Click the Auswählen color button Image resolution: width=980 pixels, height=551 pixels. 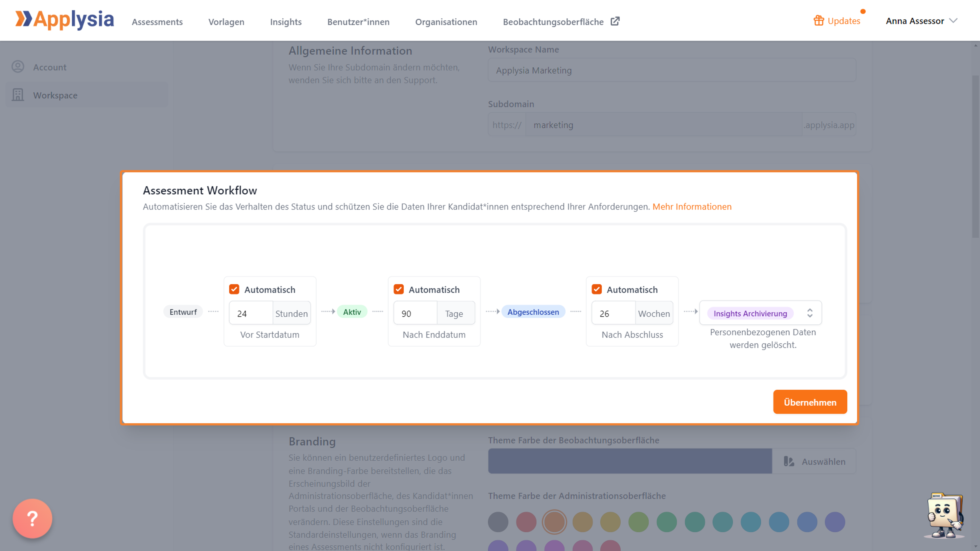(814, 461)
